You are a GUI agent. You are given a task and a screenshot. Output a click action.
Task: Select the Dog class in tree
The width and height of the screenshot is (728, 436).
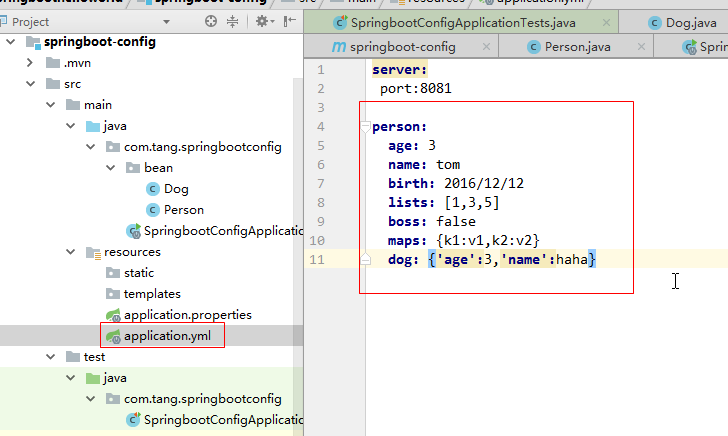coord(176,189)
